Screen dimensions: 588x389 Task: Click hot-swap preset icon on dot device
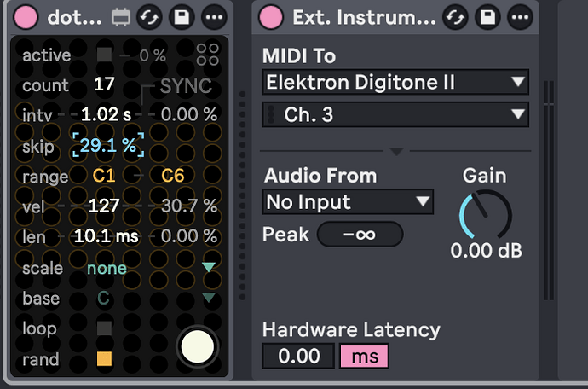[149, 17]
